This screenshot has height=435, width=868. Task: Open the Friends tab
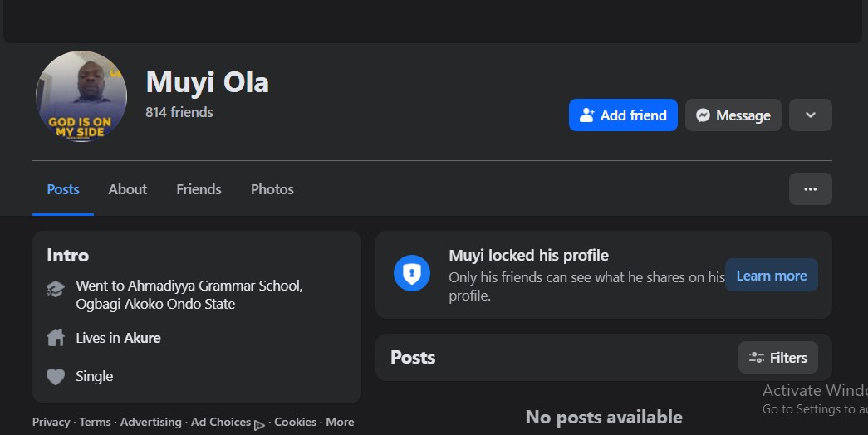point(199,189)
